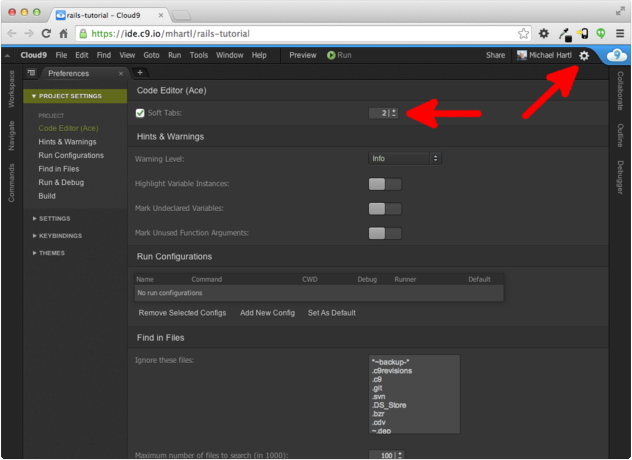The width and height of the screenshot is (632, 460).
Task: Open a new tab with plus icon
Action: coord(140,73)
